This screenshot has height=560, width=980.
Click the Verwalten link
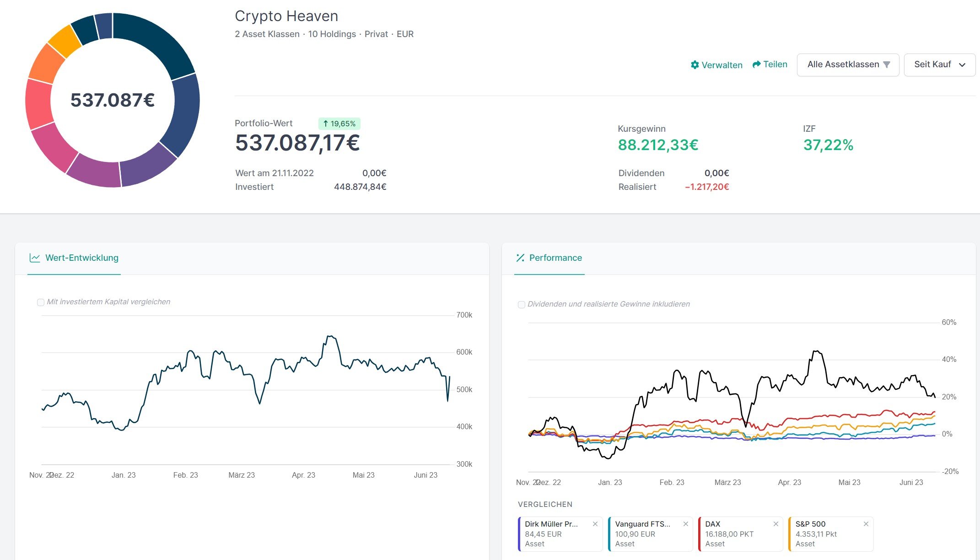pyautogui.click(x=722, y=65)
